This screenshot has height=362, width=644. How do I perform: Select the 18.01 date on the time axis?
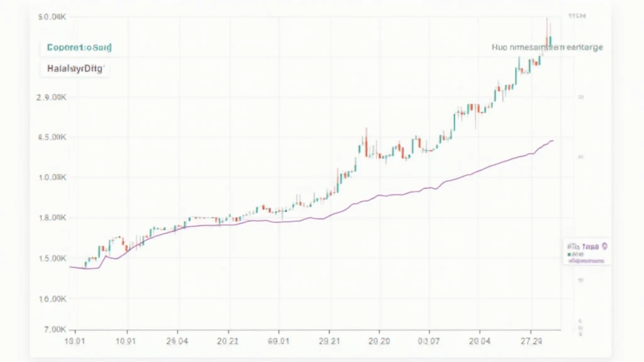[75, 340]
